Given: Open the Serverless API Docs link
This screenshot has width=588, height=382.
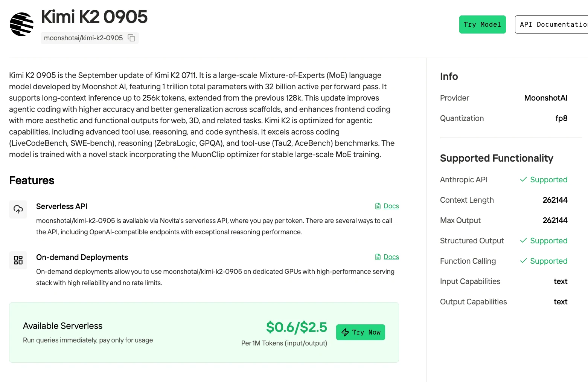Looking at the screenshot, I should tap(391, 206).
